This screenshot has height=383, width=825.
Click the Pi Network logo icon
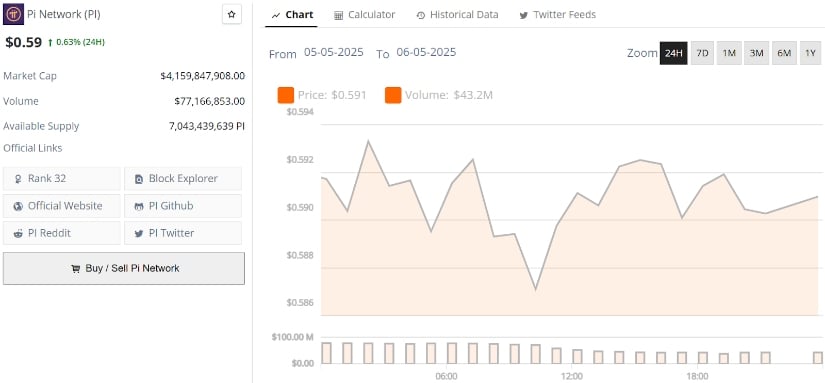pos(13,15)
